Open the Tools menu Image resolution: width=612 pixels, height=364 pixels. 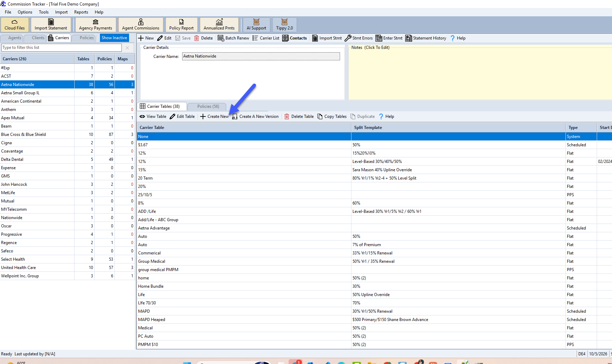pos(44,12)
